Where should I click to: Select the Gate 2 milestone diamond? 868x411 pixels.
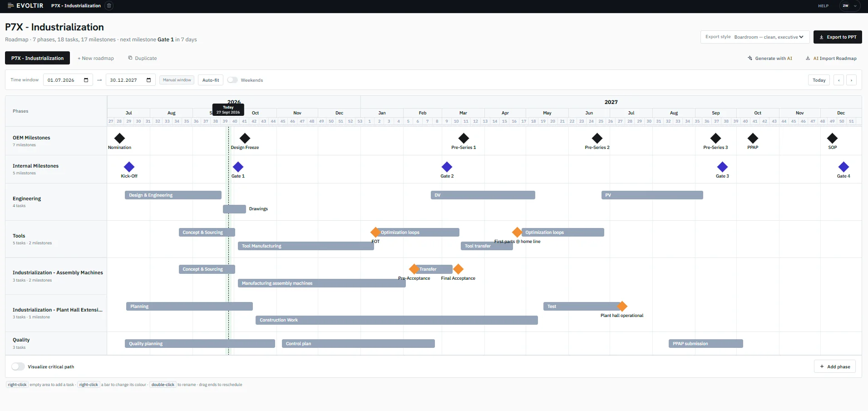point(447,167)
